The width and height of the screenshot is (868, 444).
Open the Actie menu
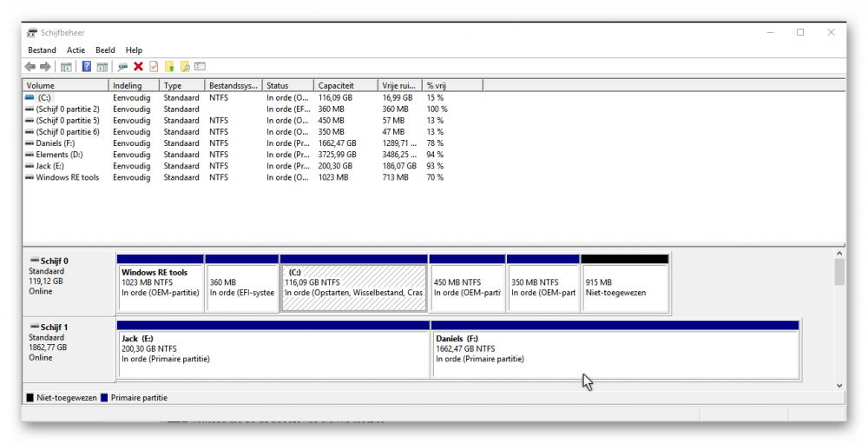pos(76,50)
